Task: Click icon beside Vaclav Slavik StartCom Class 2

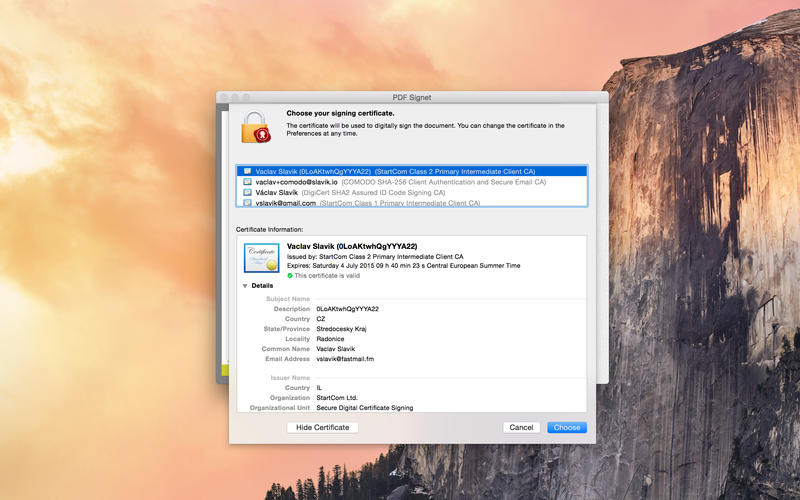Action: click(x=247, y=171)
